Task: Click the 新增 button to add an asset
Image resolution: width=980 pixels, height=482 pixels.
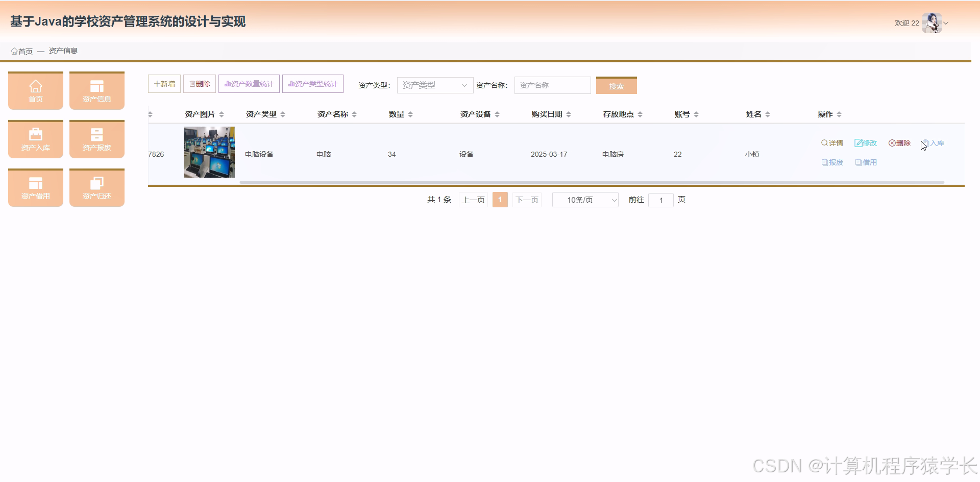Action: [x=164, y=83]
